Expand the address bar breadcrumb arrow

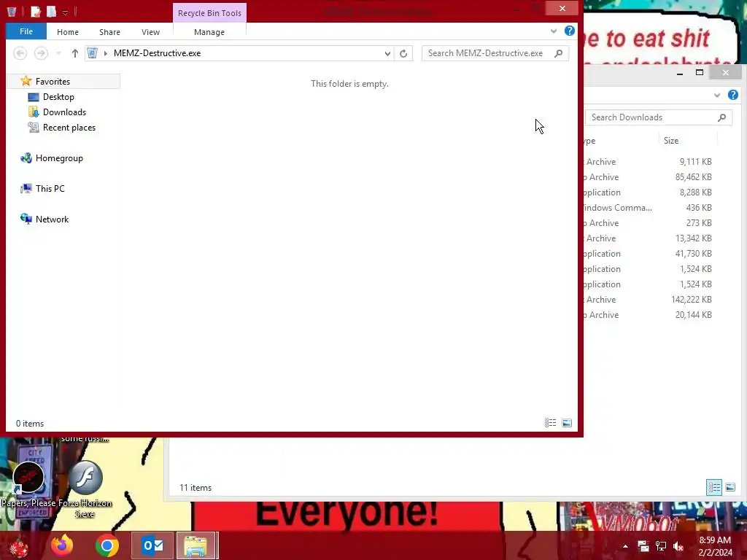tap(105, 53)
